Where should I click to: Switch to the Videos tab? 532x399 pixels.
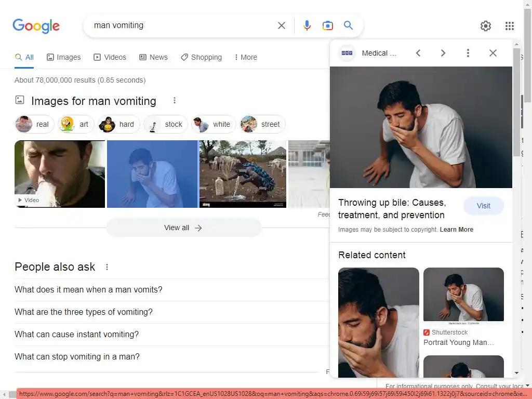point(110,57)
